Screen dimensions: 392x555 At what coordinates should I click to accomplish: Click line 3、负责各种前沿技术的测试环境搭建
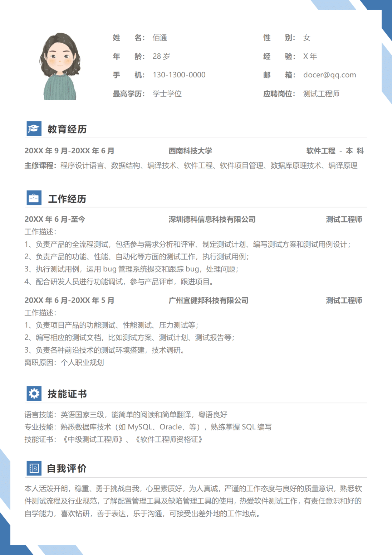[x=105, y=350]
